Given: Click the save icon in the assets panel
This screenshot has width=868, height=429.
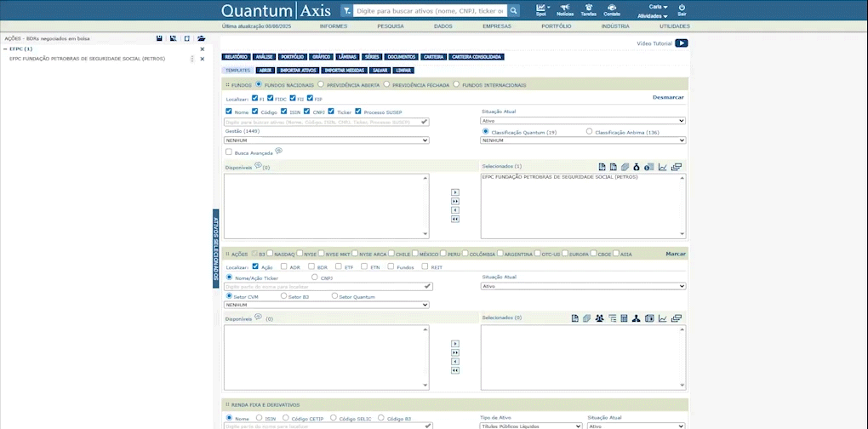Looking at the screenshot, I should click(159, 39).
